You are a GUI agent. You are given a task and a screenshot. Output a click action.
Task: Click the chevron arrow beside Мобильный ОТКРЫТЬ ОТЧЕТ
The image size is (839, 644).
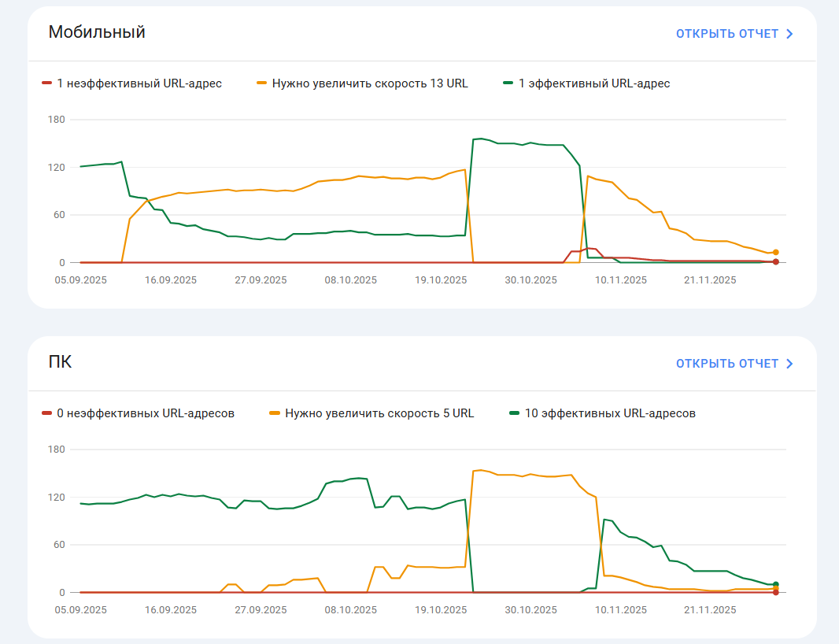point(789,34)
